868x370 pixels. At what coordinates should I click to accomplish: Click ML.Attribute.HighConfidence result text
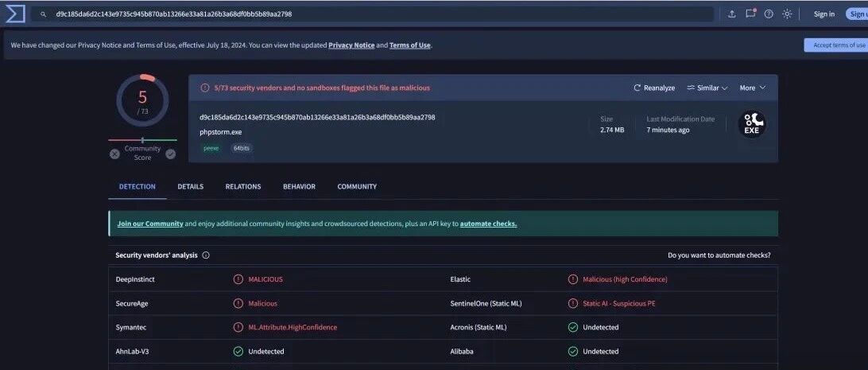[x=293, y=327]
